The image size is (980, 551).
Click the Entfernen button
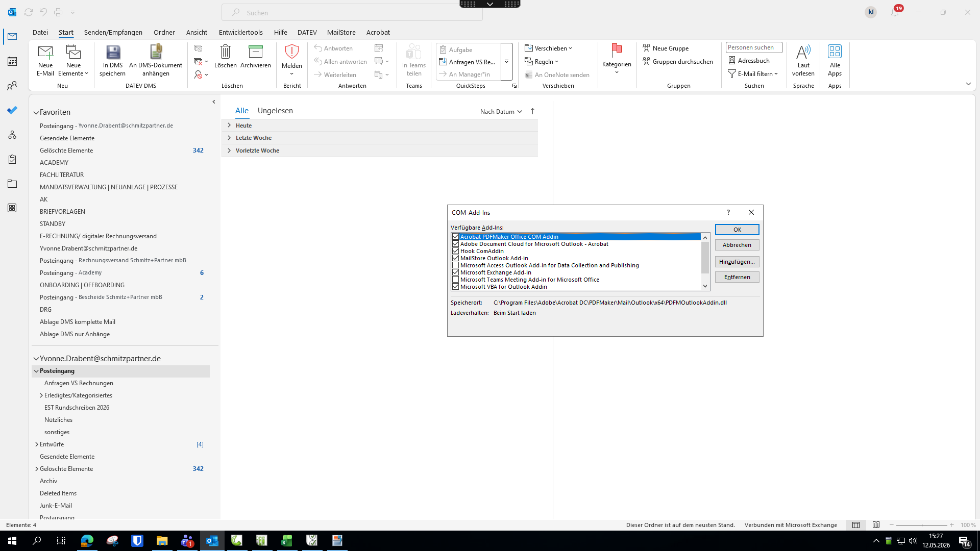[x=737, y=277]
